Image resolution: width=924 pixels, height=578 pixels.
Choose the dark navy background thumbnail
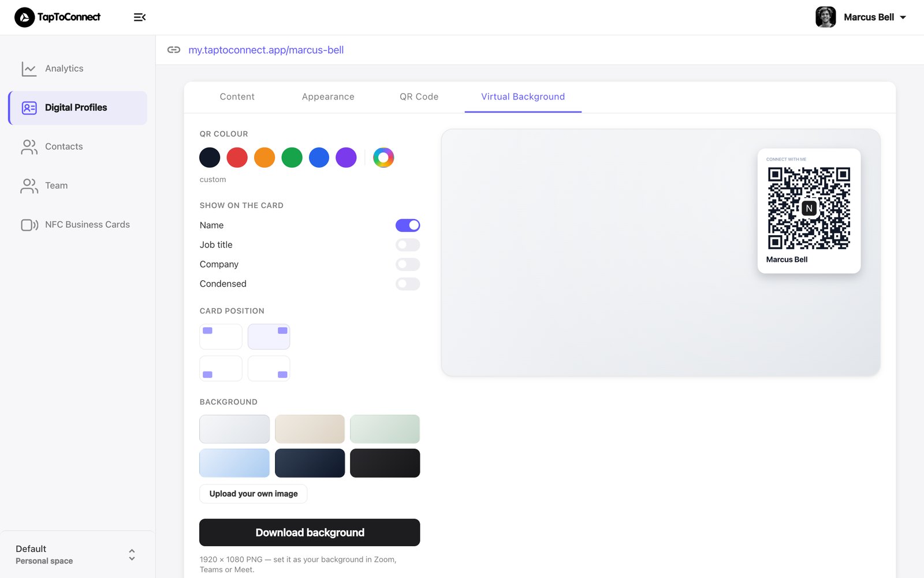pyautogui.click(x=310, y=463)
